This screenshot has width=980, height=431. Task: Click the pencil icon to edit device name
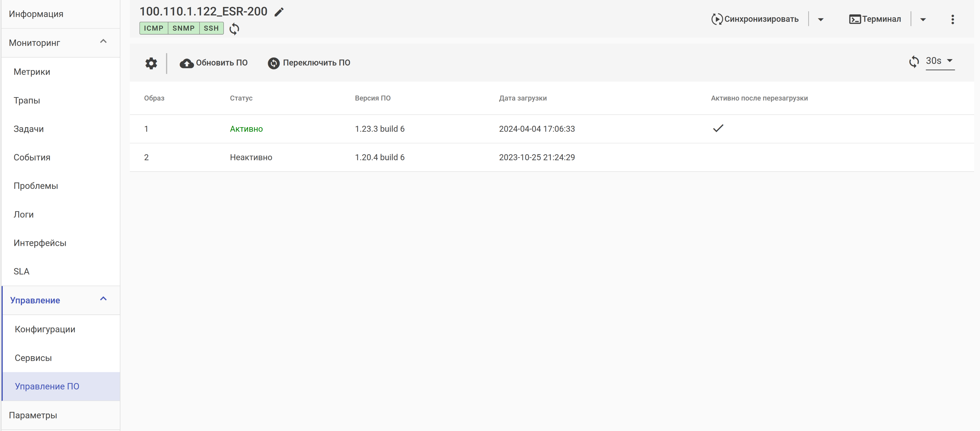[x=279, y=12]
